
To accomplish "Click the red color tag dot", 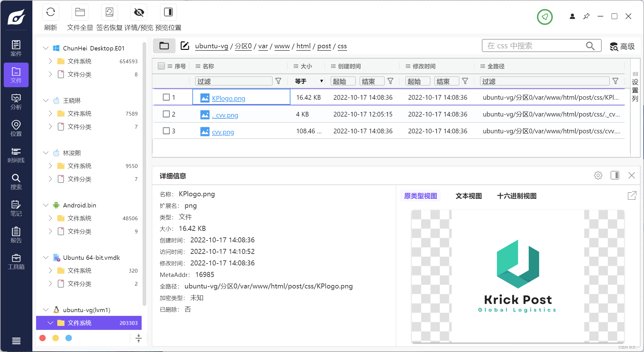I will pos(43,338).
